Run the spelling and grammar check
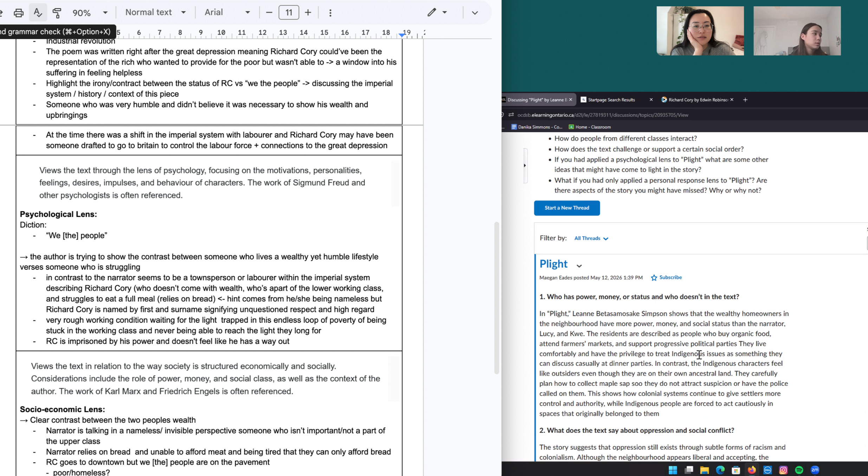Screen dimensions: 868x476 [x=38, y=13]
